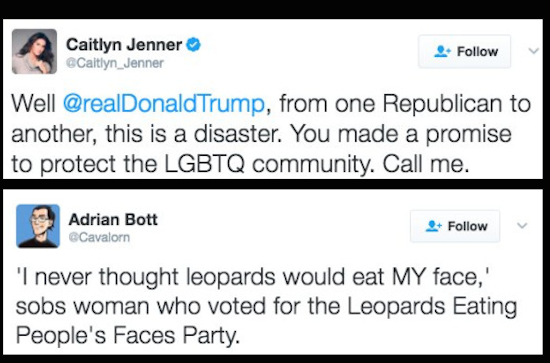Click the @Cavalorn handle

click(x=99, y=237)
